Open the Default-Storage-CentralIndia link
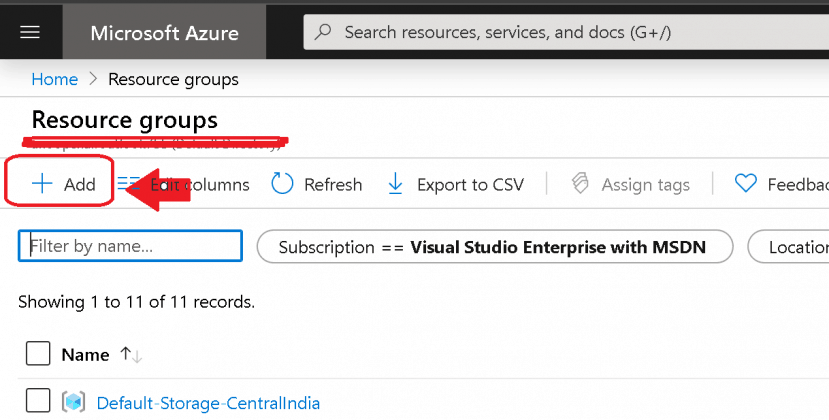 [208, 403]
